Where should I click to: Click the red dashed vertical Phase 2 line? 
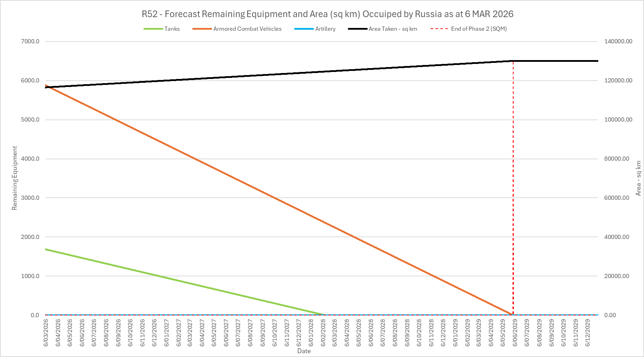[513, 189]
